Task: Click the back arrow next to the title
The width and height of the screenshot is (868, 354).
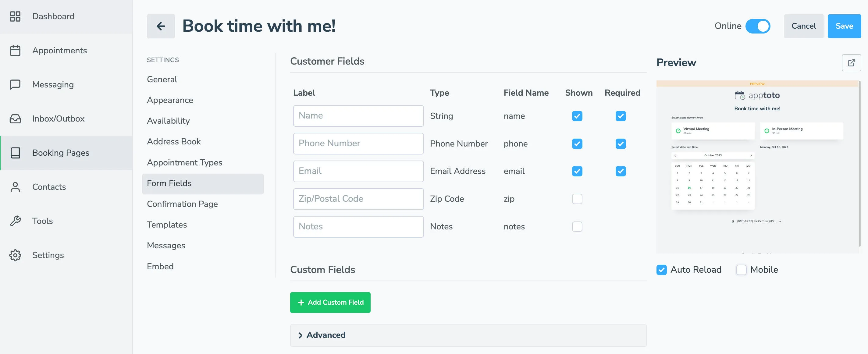Action: click(161, 26)
